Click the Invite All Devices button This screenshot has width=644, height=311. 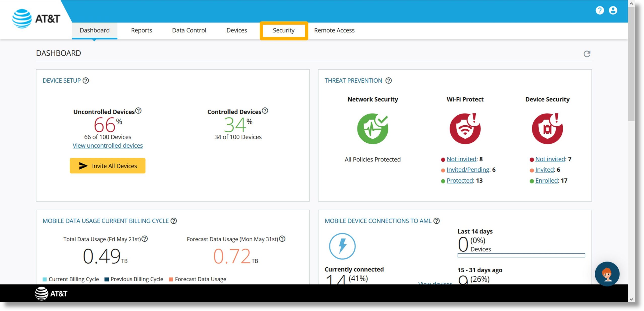(108, 166)
